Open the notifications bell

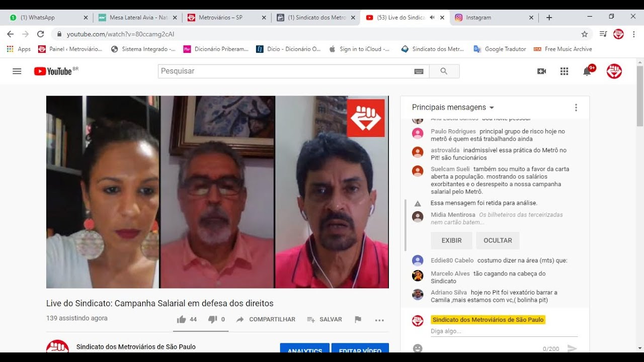tap(587, 71)
